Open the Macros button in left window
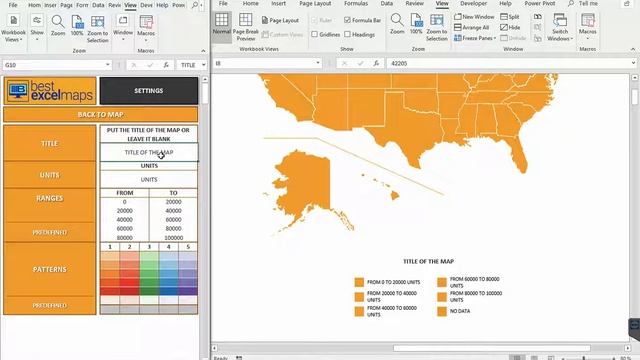Screen dimensions: 640x360 coord(146,28)
